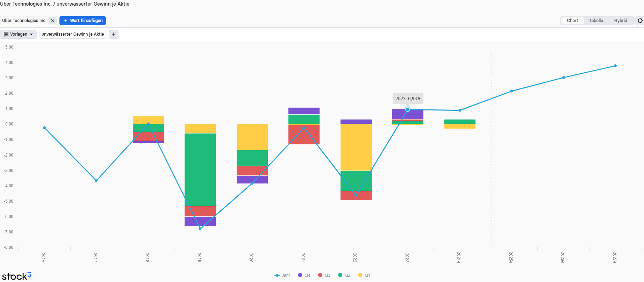Viewport: 644px width, 282px height.
Task: Click the yellow Q1 bar of 2018
Action: click(148, 120)
